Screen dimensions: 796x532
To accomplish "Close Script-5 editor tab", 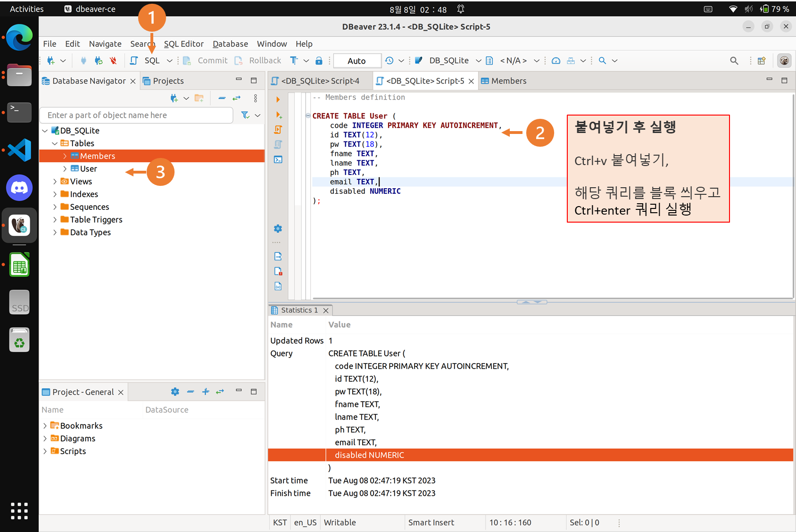I will [471, 81].
